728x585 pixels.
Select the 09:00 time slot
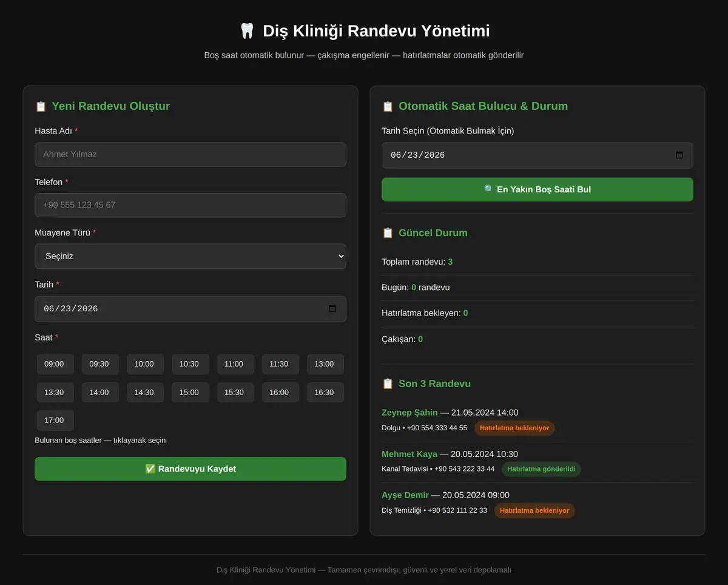coord(55,364)
